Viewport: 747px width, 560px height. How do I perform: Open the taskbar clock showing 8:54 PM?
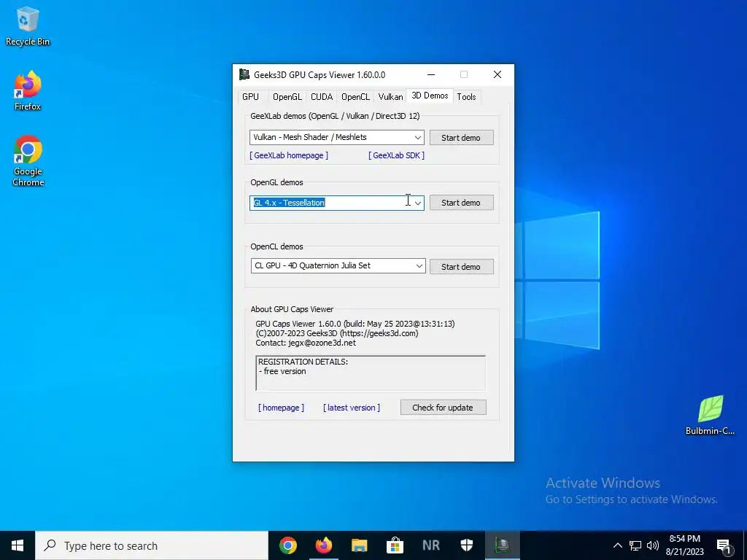(x=684, y=545)
